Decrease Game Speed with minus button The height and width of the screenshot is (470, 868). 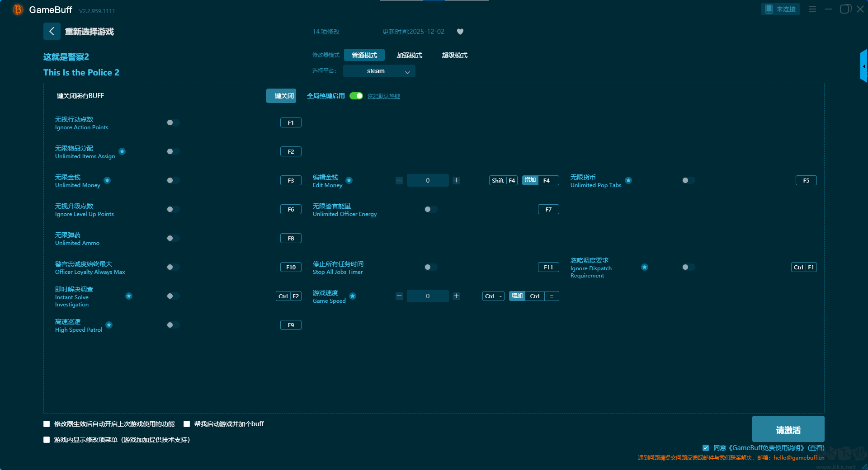399,296
